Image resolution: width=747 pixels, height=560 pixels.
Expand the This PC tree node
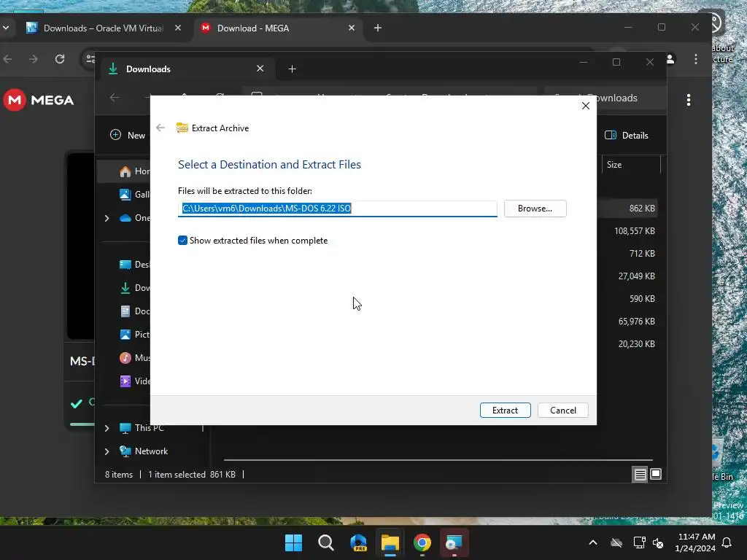click(107, 428)
